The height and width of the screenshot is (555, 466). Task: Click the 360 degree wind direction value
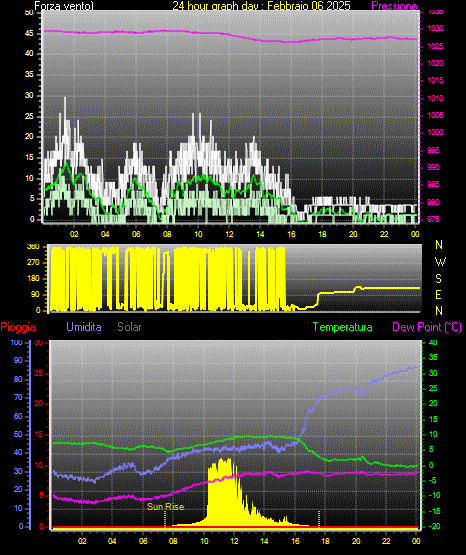[x=33, y=247]
